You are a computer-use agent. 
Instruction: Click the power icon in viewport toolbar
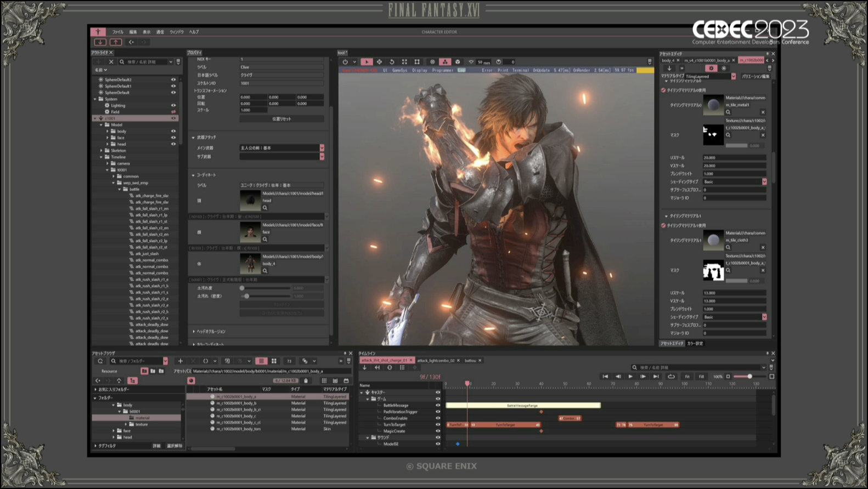[345, 62]
